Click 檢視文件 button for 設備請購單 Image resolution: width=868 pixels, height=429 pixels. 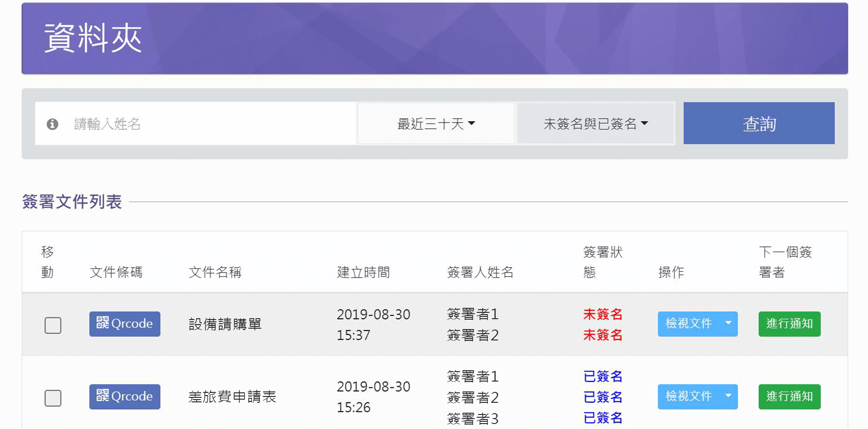[689, 324]
